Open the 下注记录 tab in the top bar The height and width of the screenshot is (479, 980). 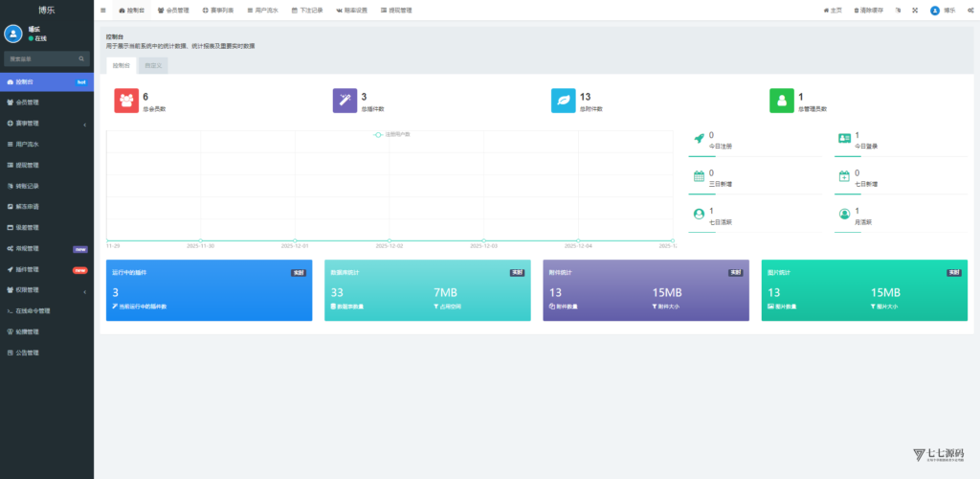pyautogui.click(x=307, y=11)
